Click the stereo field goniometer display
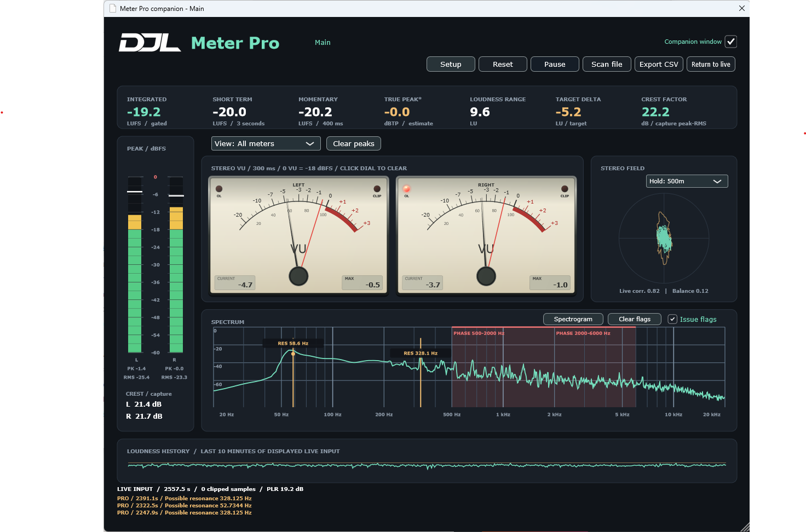 point(664,238)
